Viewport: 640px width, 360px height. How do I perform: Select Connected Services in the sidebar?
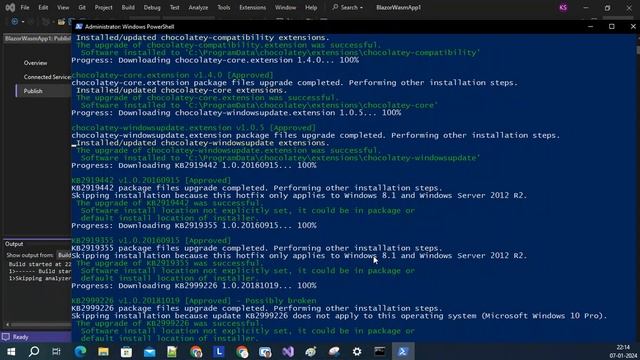(47, 77)
